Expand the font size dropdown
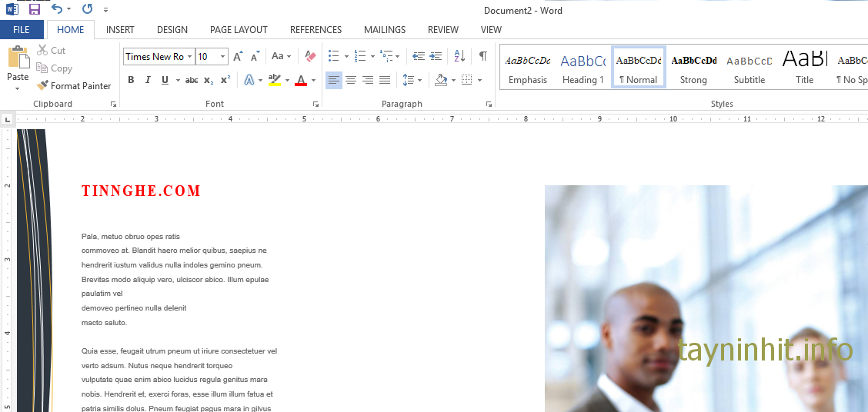The height and width of the screenshot is (412, 868). pyautogui.click(x=223, y=56)
